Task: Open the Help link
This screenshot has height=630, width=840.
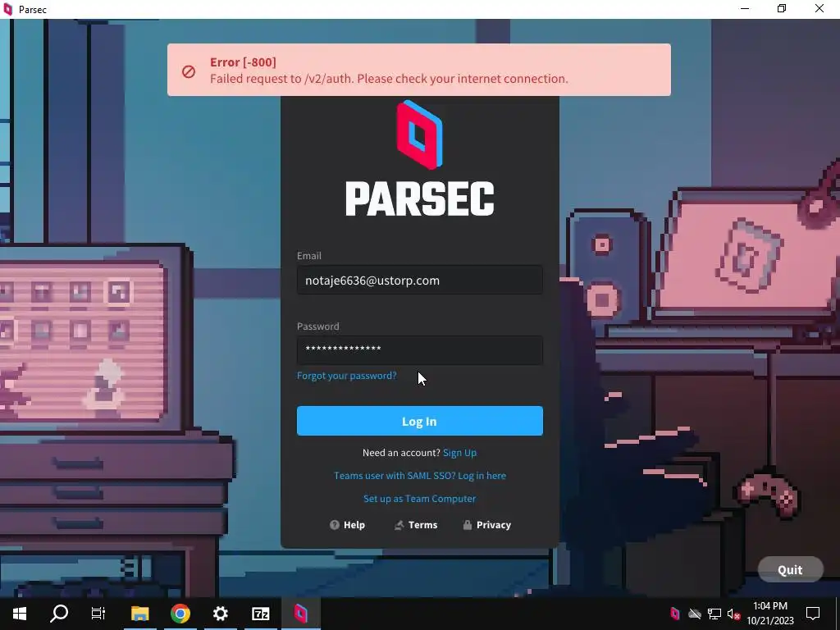Action: point(347,525)
